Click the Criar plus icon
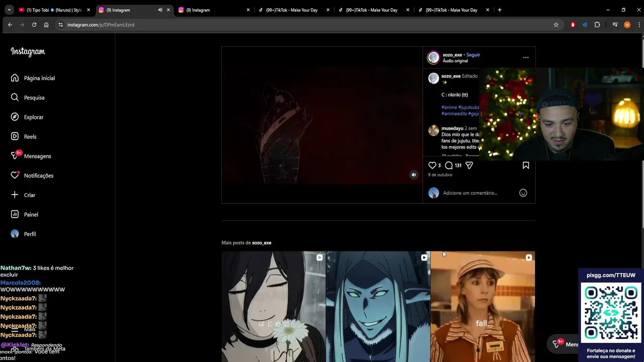Screen dimensions: 644x362 click(x=15, y=195)
